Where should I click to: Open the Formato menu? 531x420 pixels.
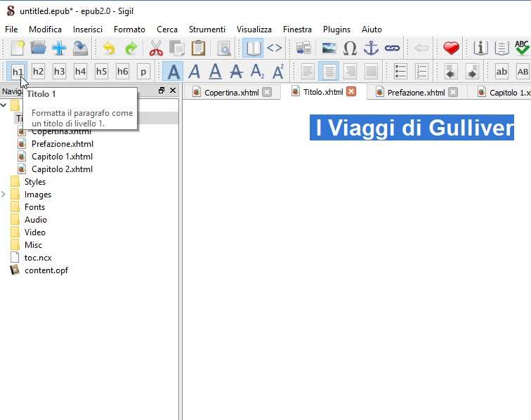[x=129, y=29]
